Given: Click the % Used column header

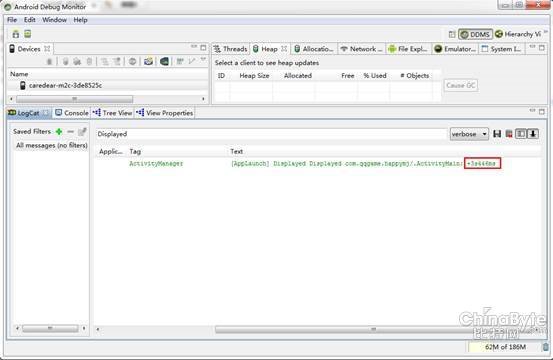Looking at the screenshot, I should (375, 76).
